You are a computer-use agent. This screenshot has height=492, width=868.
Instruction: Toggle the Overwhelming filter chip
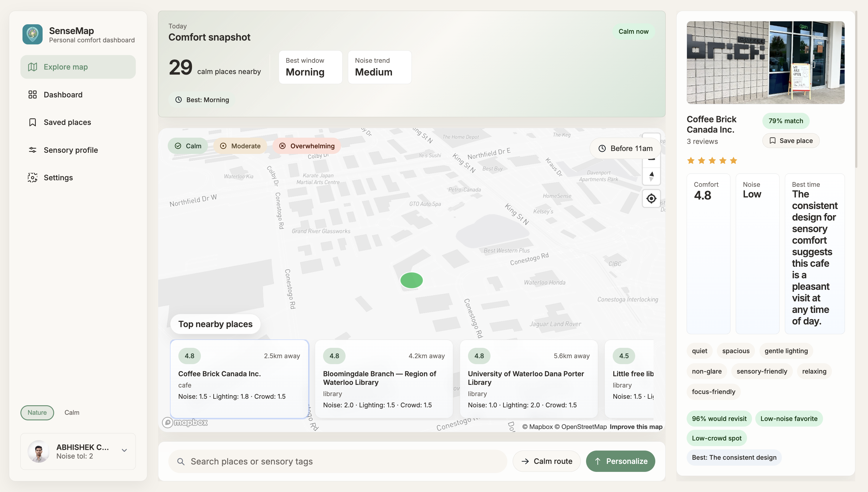(x=306, y=146)
